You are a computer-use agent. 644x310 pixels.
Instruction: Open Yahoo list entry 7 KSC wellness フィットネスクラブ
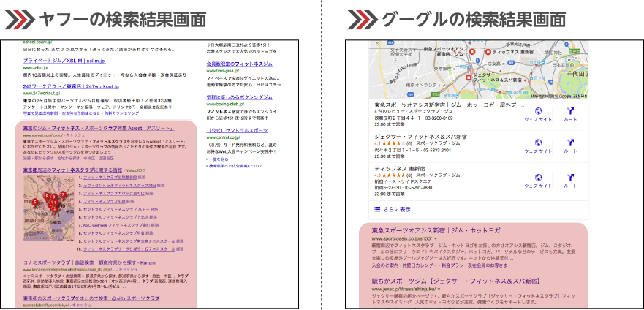(116, 225)
